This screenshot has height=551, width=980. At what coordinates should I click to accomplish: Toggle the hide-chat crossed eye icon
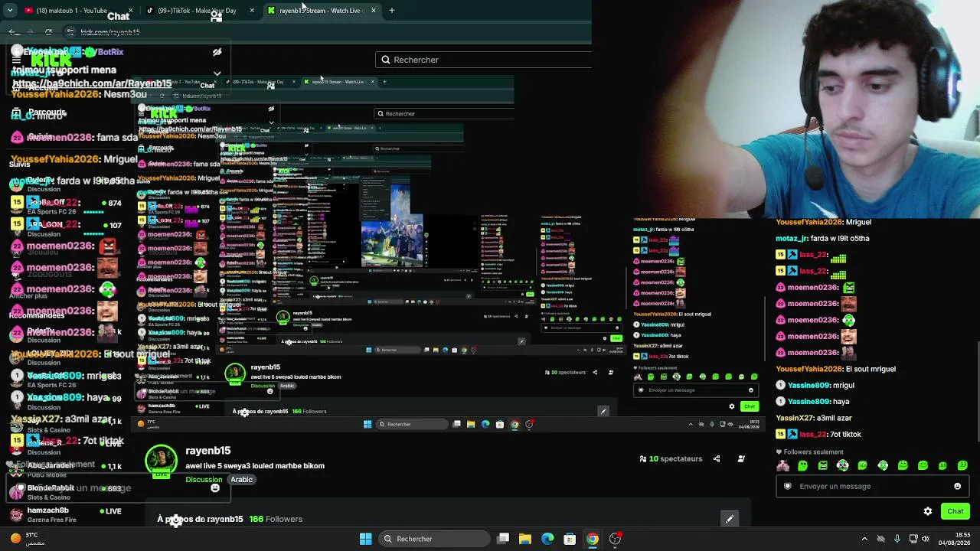pos(217,52)
